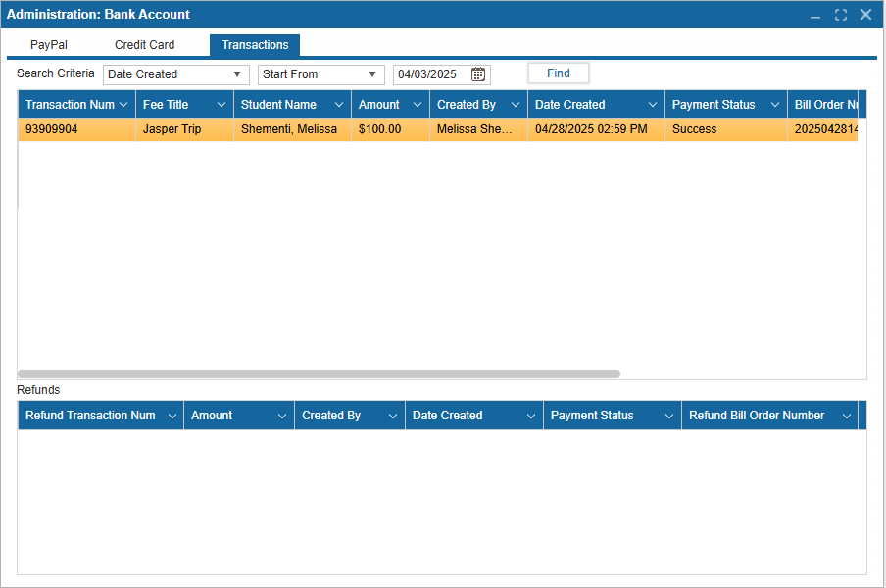Select the Jasper Trip transaction row

pyautogui.click(x=294, y=128)
